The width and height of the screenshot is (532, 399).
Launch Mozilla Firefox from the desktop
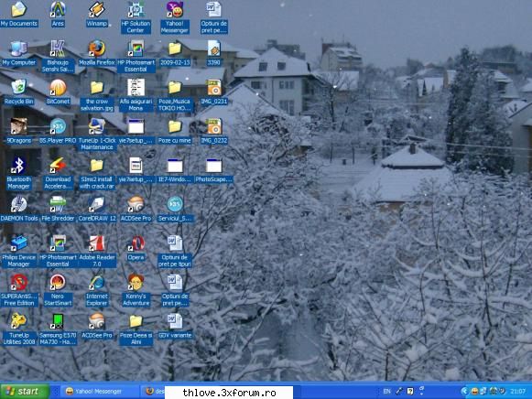click(97, 53)
